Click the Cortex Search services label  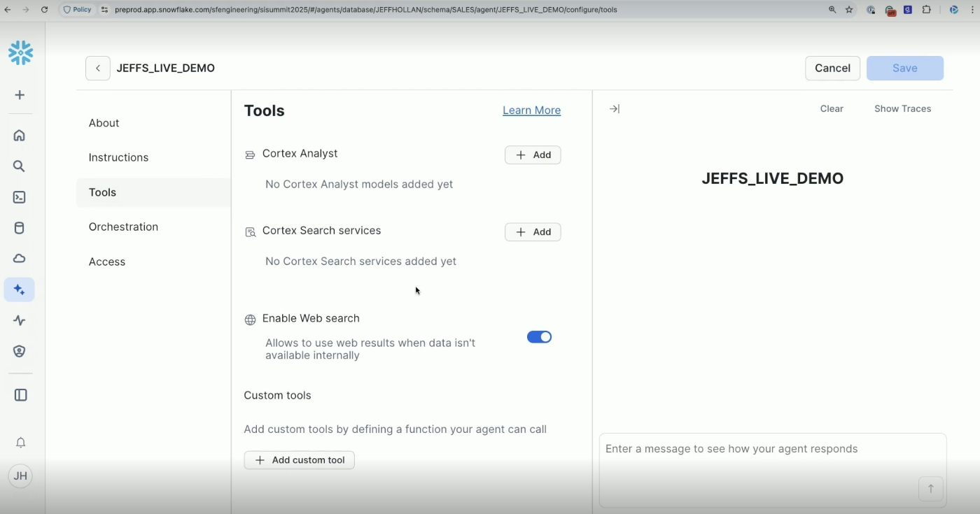pos(321,231)
